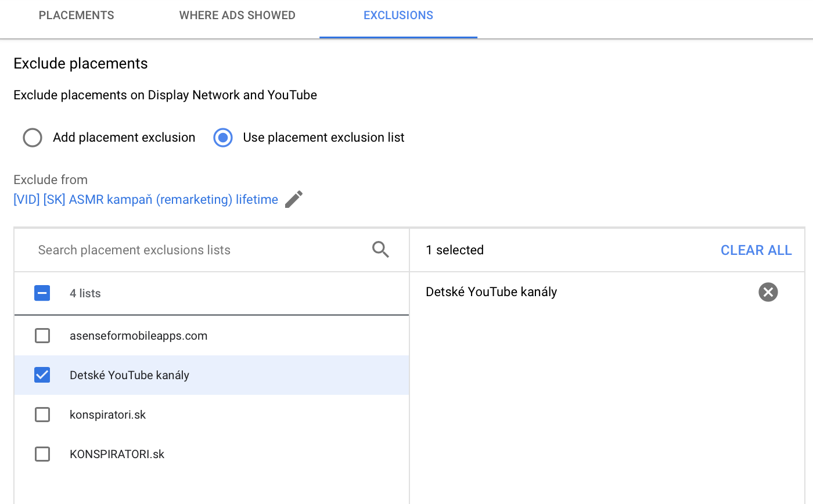Check the lowercase konspiratori.sk checkbox
The height and width of the screenshot is (504, 813).
coord(42,415)
